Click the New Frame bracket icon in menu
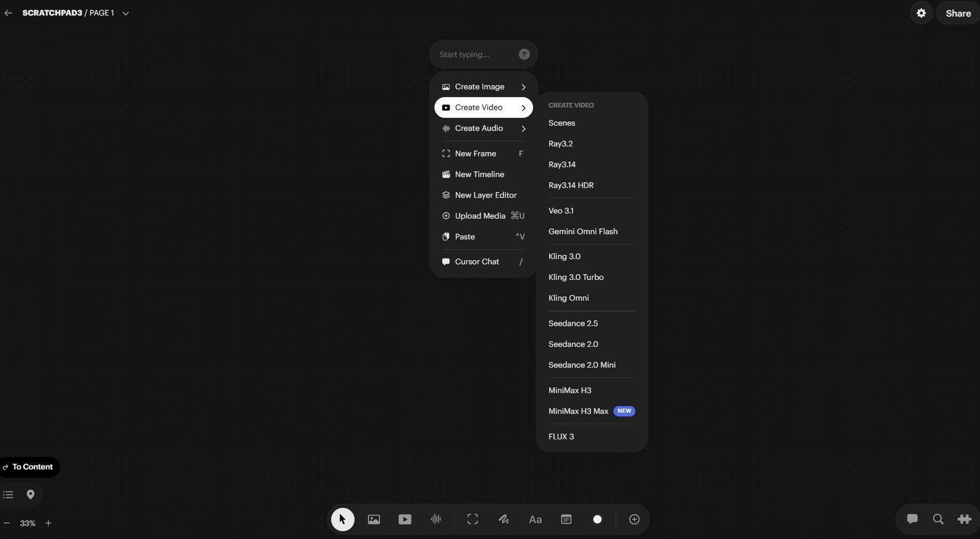 [446, 154]
